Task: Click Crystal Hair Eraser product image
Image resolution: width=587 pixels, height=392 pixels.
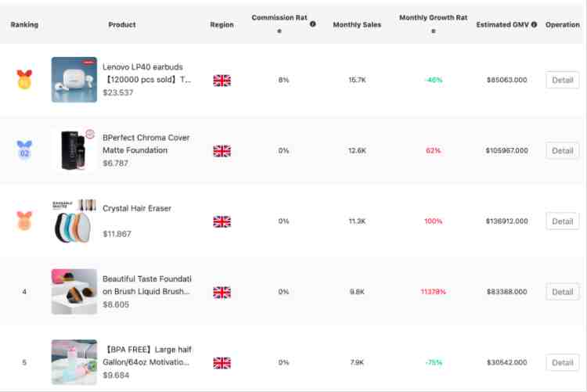Action: coord(74,221)
